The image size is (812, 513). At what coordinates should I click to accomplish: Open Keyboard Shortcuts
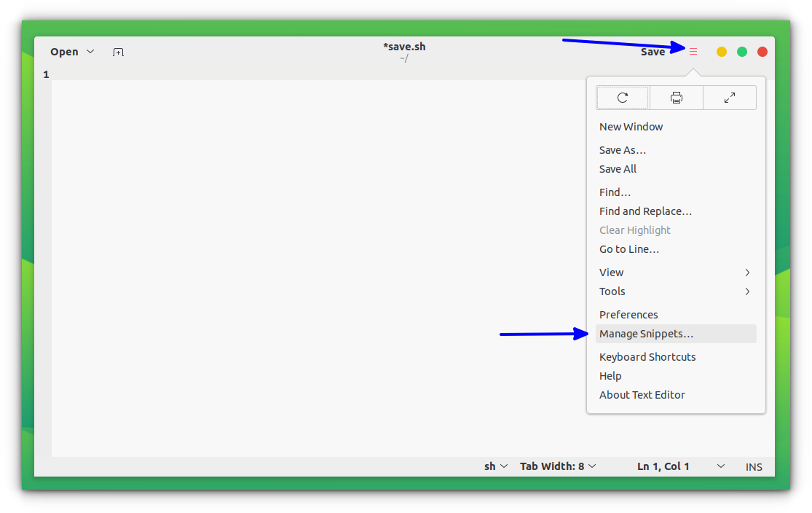pos(647,356)
